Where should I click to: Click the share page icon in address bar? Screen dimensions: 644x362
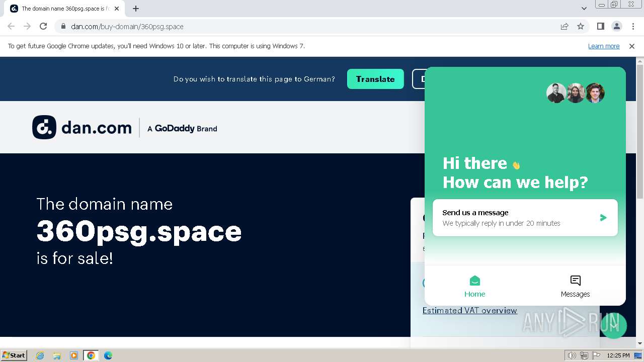565,26
